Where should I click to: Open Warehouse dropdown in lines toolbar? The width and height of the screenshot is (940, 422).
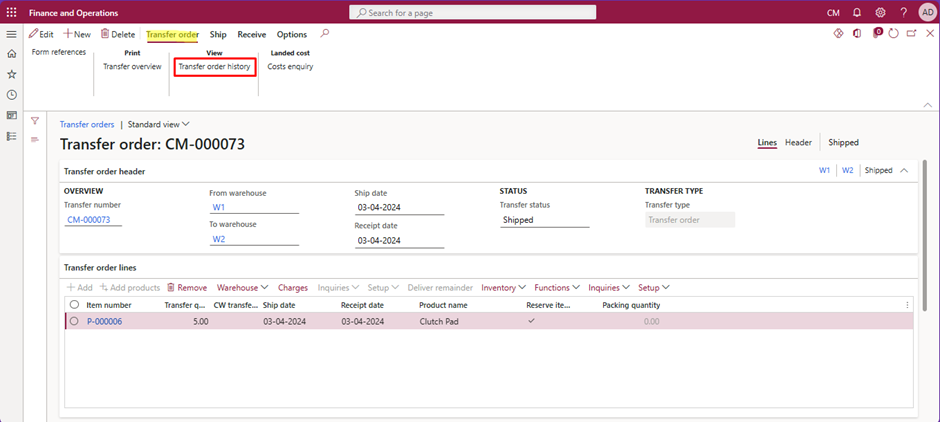click(x=243, y=288)
